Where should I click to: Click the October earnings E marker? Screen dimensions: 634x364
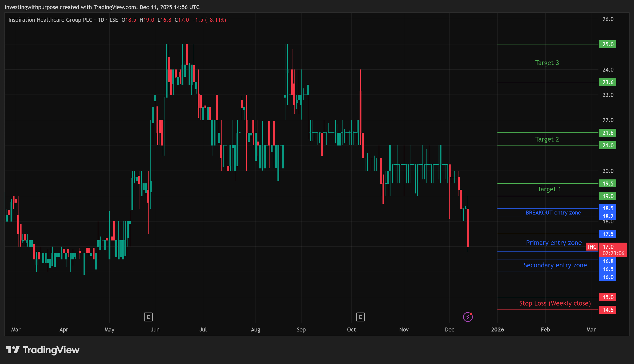click(x=360, y=317)
